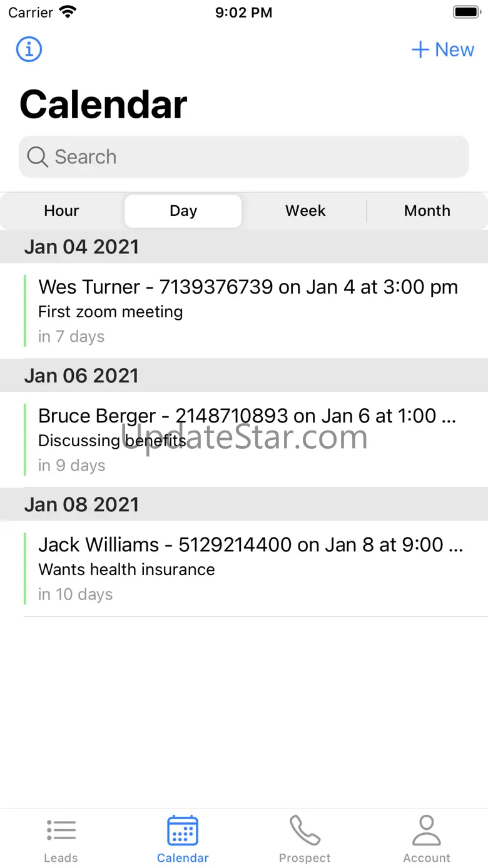The image size is (488, 868).
Task: Select the Day view segment
Action: coord(183,211)
